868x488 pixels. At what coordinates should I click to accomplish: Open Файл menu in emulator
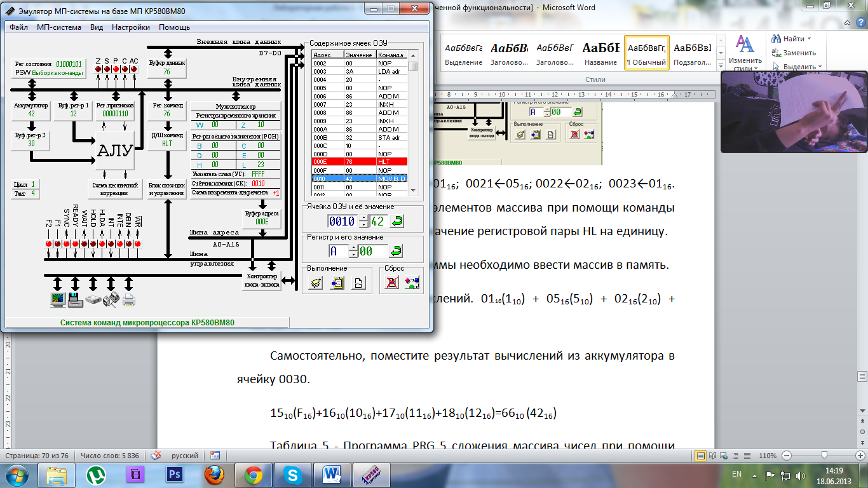coord(18,27)
